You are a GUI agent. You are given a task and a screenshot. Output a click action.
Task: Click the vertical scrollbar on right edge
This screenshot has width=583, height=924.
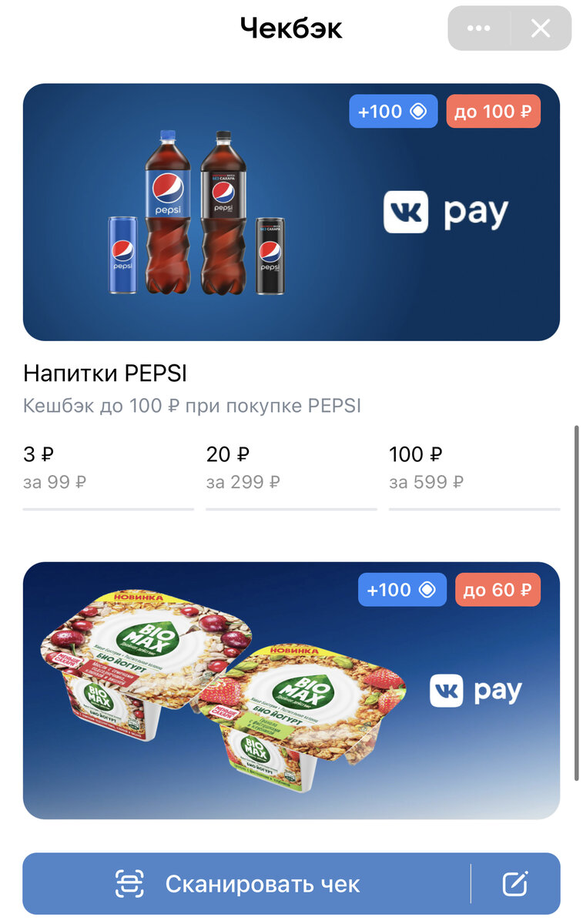tap(577, 603)
